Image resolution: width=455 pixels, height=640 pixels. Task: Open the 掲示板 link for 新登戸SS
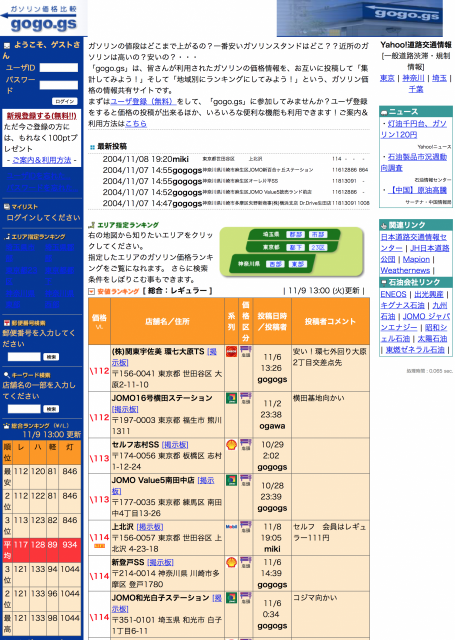point(160,562)
